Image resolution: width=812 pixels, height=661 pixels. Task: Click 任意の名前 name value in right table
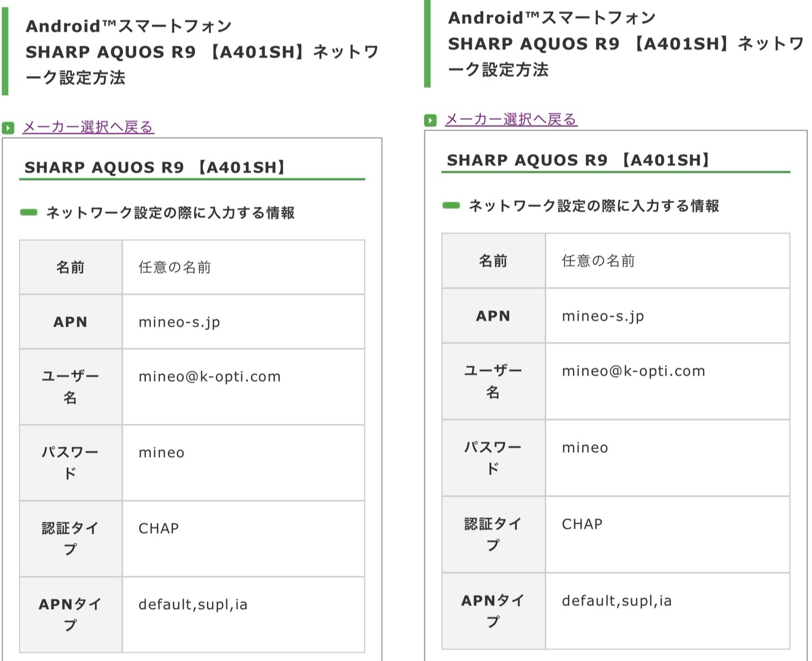point(598,260)
